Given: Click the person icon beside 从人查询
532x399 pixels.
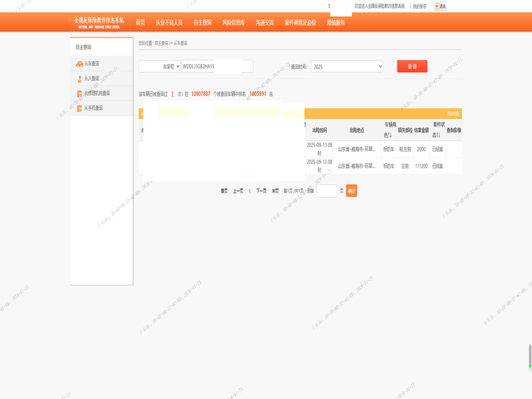Looking at the screenshot, I should 78,78.
